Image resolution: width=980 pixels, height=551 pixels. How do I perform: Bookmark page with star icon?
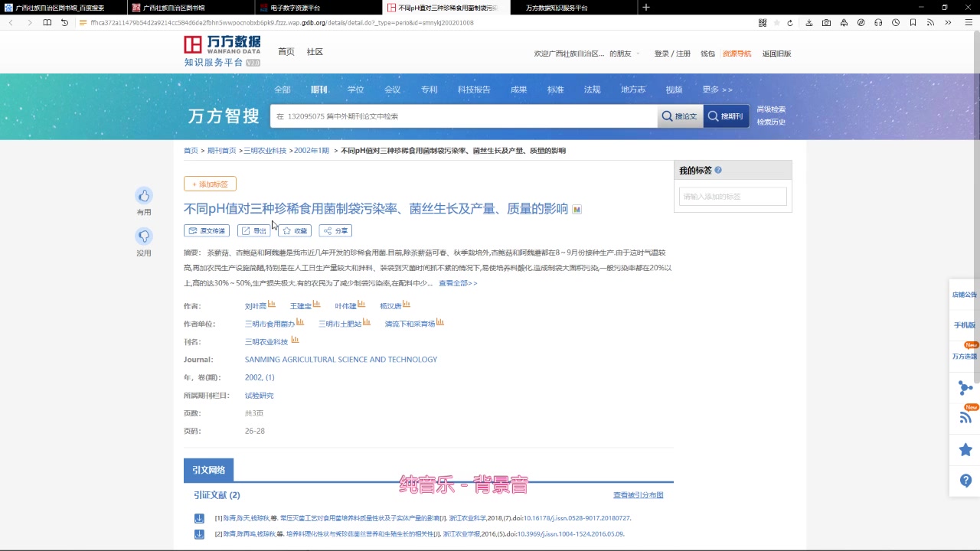click(x=777, y=23)
